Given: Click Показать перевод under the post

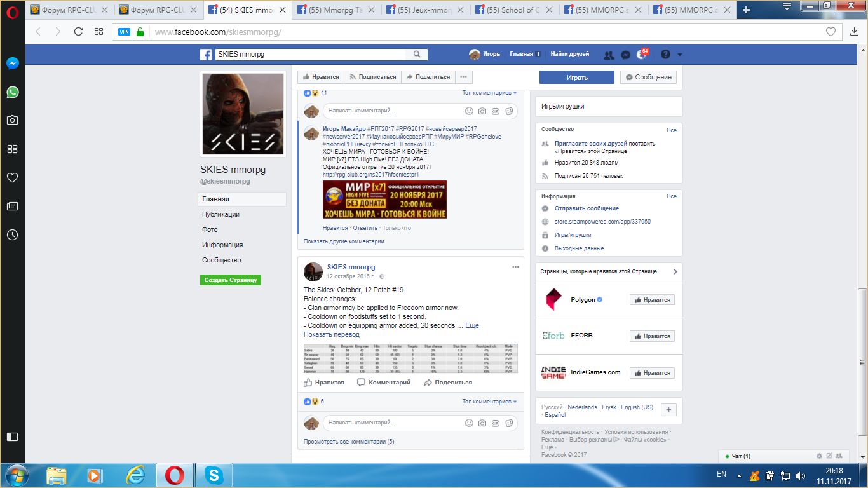Looking at the screenshot, I should tap(332, 334).
